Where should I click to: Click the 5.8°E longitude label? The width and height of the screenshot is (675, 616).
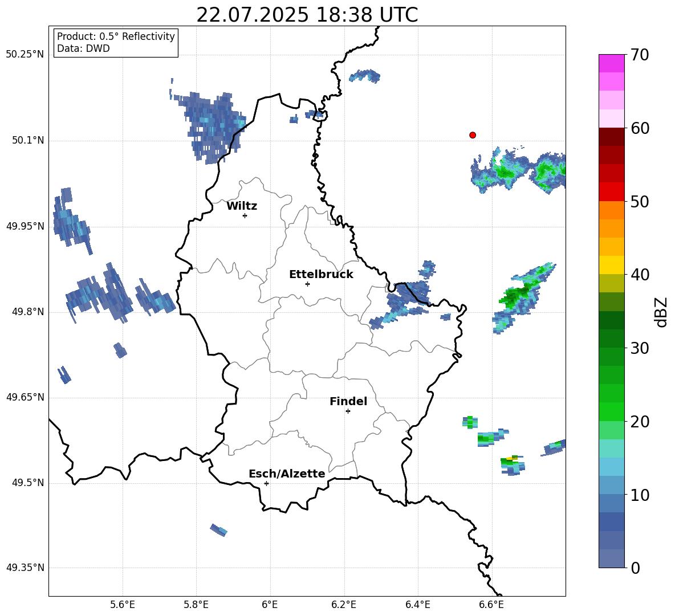[196, 605]
